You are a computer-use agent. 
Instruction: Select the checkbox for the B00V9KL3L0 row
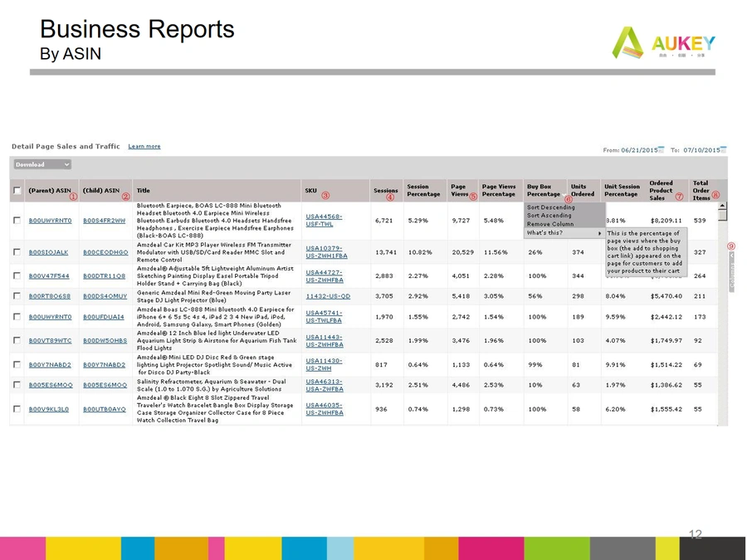(17, 408)
